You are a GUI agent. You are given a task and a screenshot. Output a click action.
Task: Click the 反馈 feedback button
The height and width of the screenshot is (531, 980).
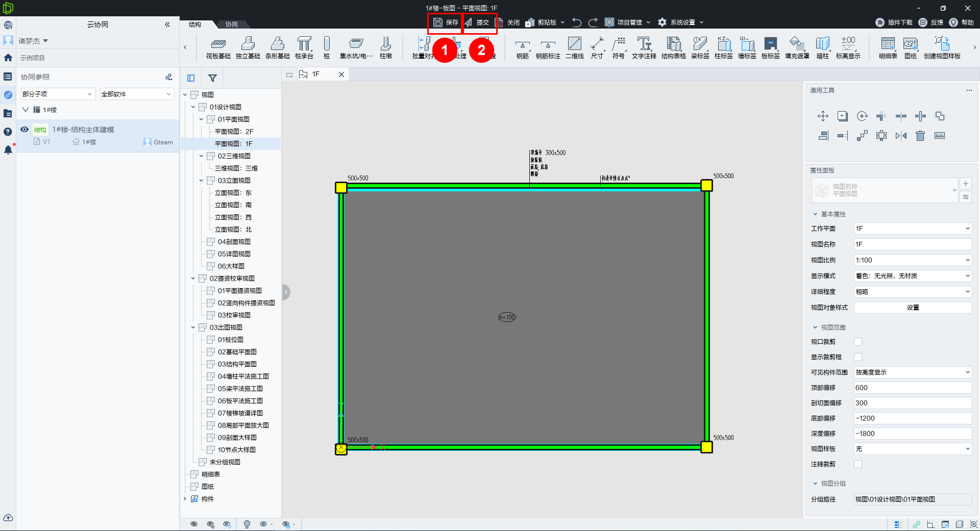point(931,22)
